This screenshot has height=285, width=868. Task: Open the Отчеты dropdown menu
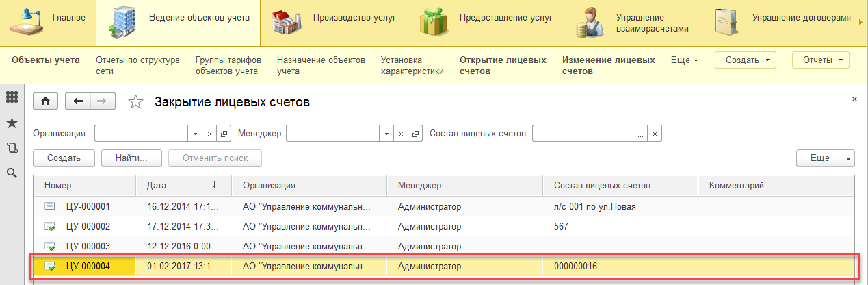click(x=820, y=60)
